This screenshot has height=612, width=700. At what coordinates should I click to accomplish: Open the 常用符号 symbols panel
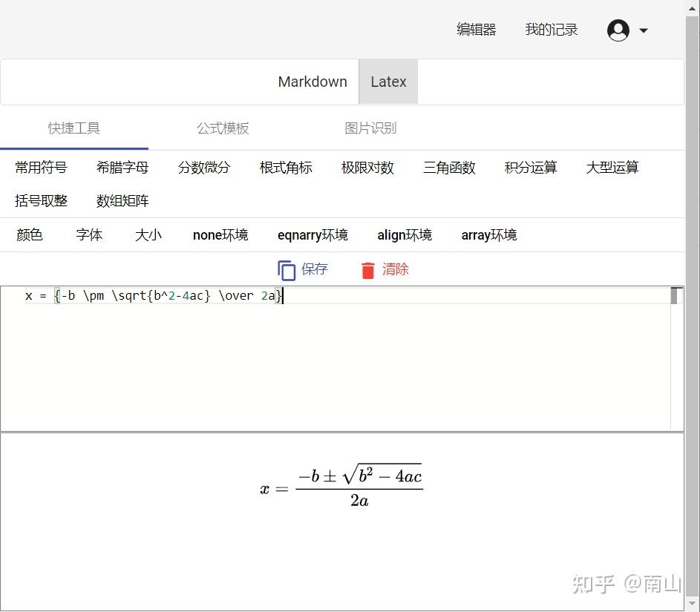(x=41, y=168)
